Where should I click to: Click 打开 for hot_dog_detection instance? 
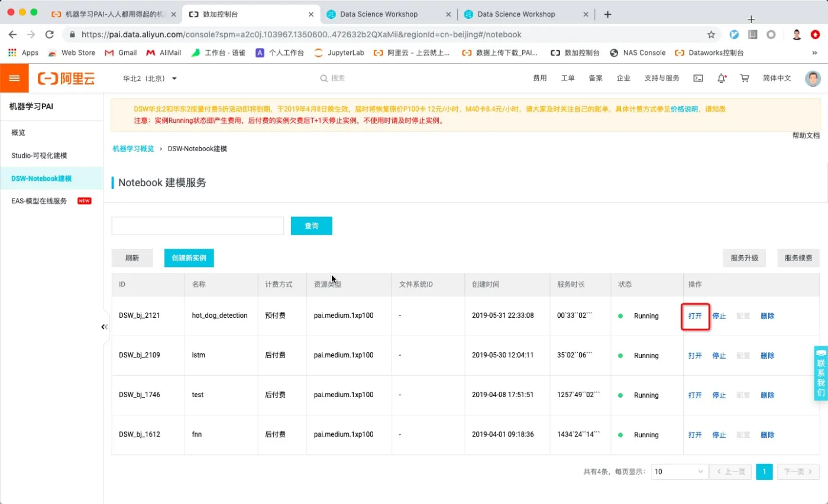[x=695, y=316]
